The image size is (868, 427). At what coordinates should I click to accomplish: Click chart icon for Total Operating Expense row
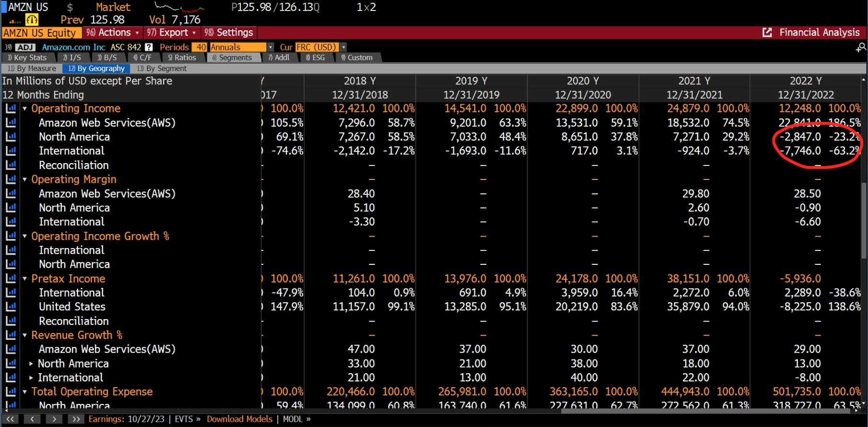pos(11,392)
